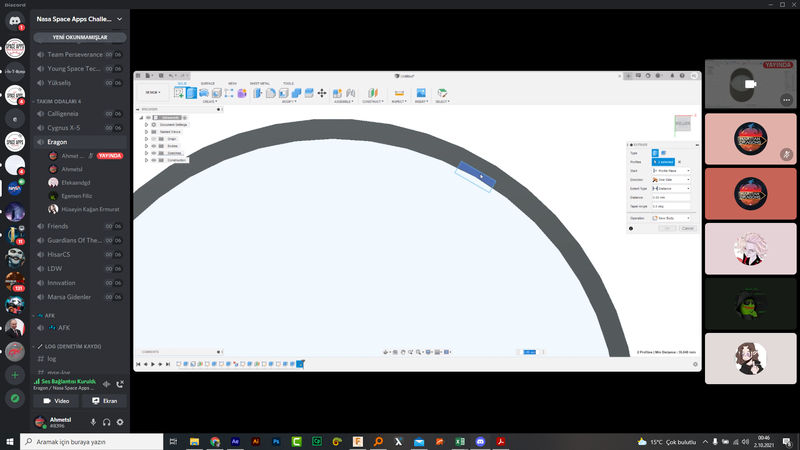Mute microphone in Discord user panel
Viewport: 800px width, 450px height.
pyautogui.click(x=94, y=422)
